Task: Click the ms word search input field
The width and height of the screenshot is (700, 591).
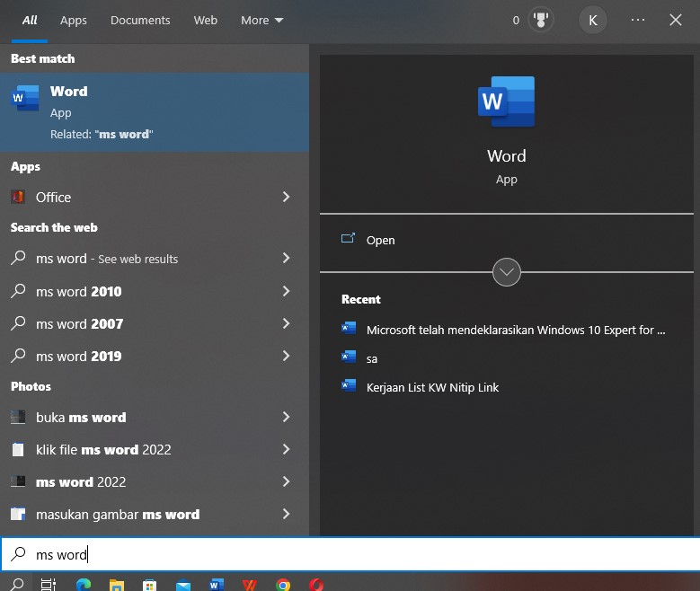Action: (x=350, y=554)
